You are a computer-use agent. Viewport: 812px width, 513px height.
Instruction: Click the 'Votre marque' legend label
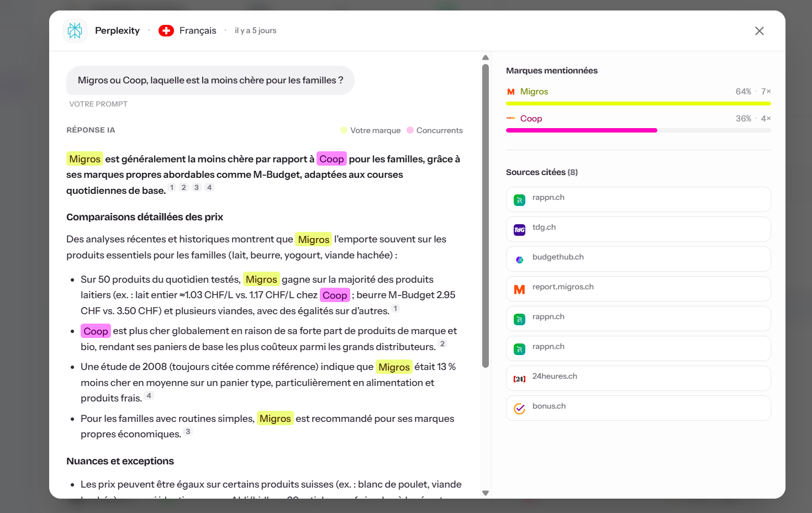click(x=376, y=130)
